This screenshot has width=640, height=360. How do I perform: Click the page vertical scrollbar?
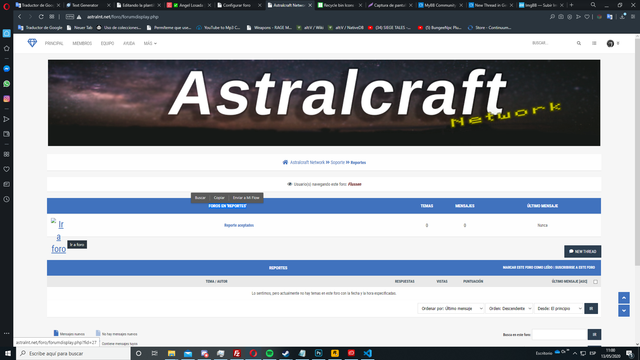(637, 151)
